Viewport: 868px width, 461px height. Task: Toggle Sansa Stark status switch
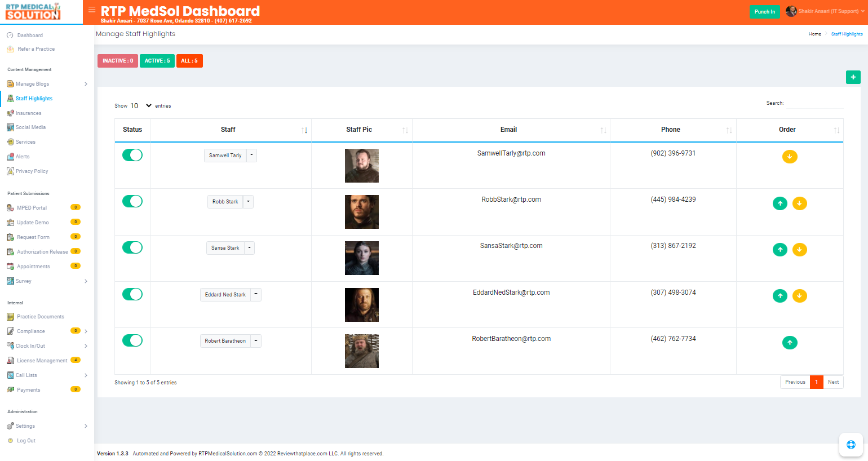[132, 247]
